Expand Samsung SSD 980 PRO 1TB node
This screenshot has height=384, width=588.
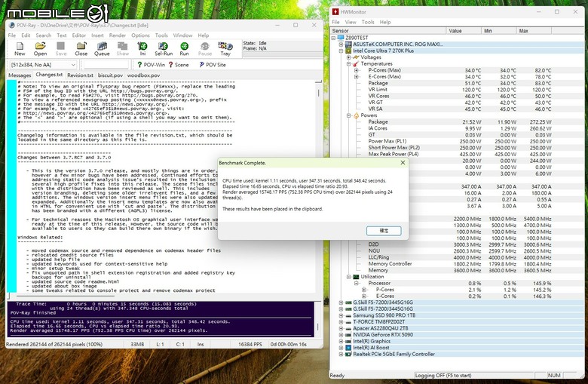(x=341, y=315)
